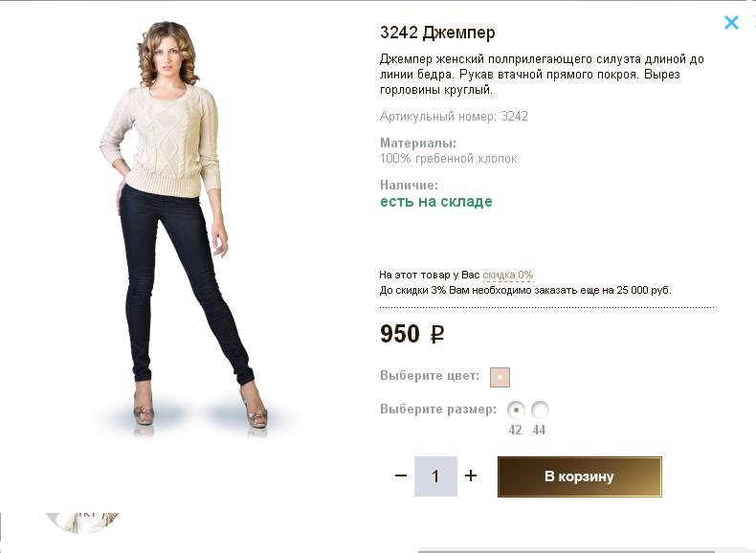Screen dimensions: 756x553
Task: Close the product popup with the X
Action: [x=731, y=22]
